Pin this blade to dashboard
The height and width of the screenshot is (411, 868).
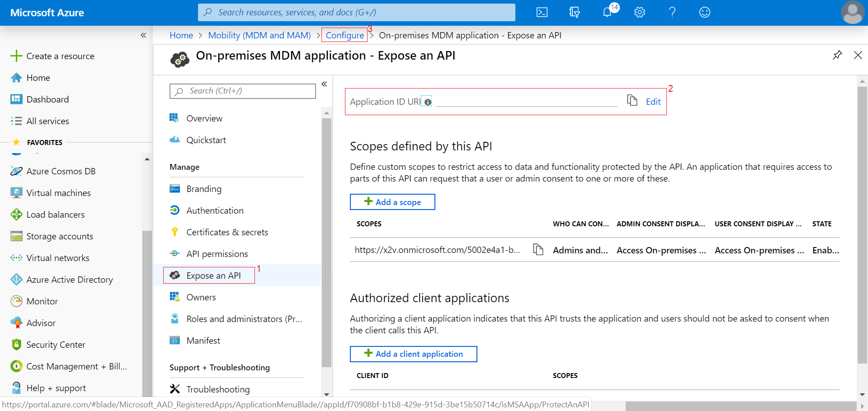pos(837,55)
